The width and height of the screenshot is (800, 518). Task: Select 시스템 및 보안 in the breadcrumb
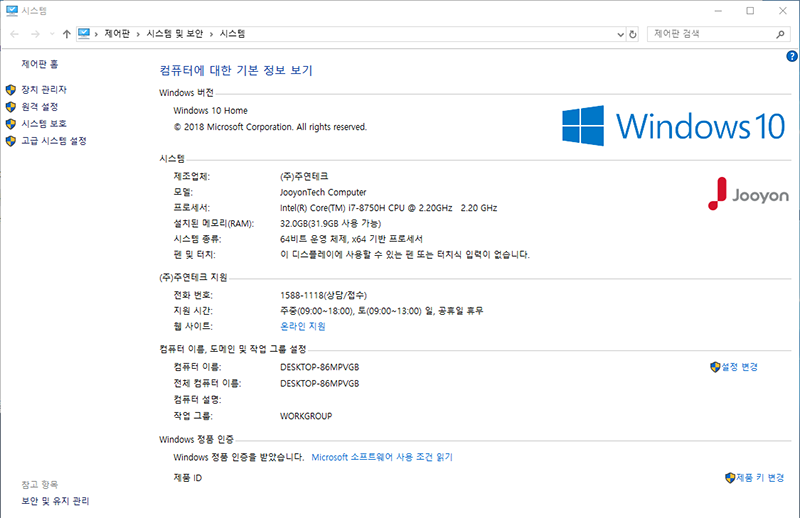pos(174,34)
